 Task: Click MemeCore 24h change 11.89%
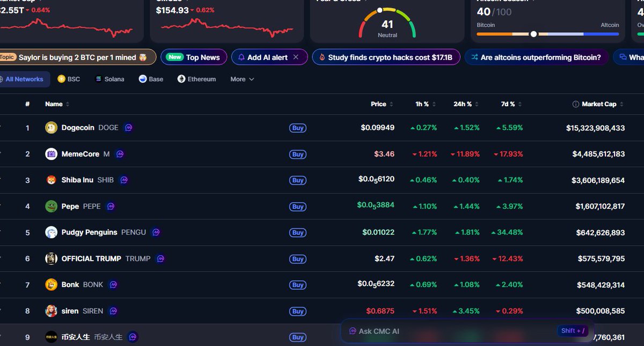coord(465,154)
